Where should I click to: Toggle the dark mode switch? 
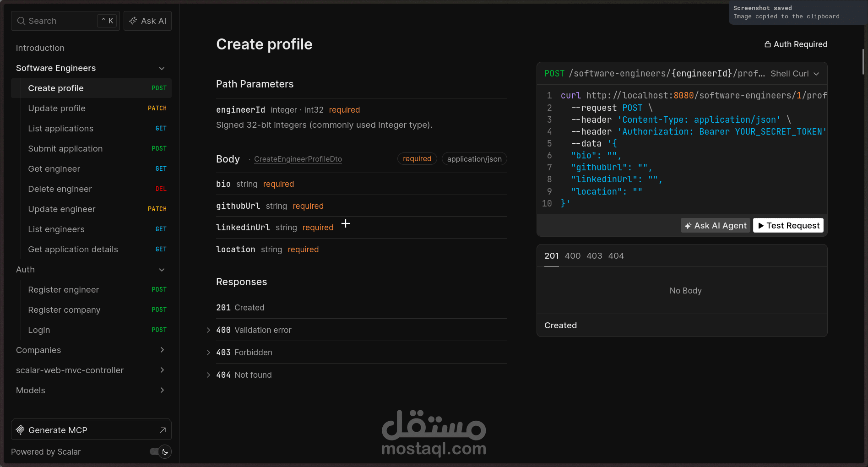pos(161,452)
